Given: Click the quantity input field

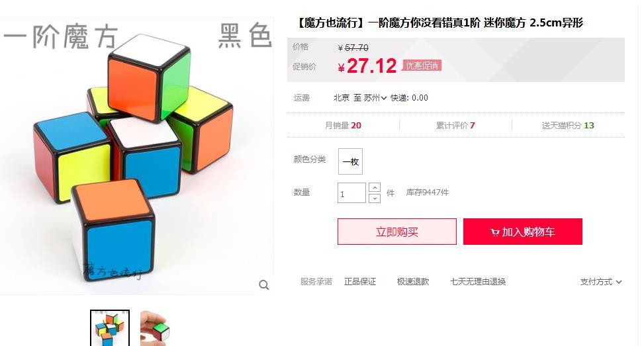Looking at the screenshot, I should pos(351,193).
